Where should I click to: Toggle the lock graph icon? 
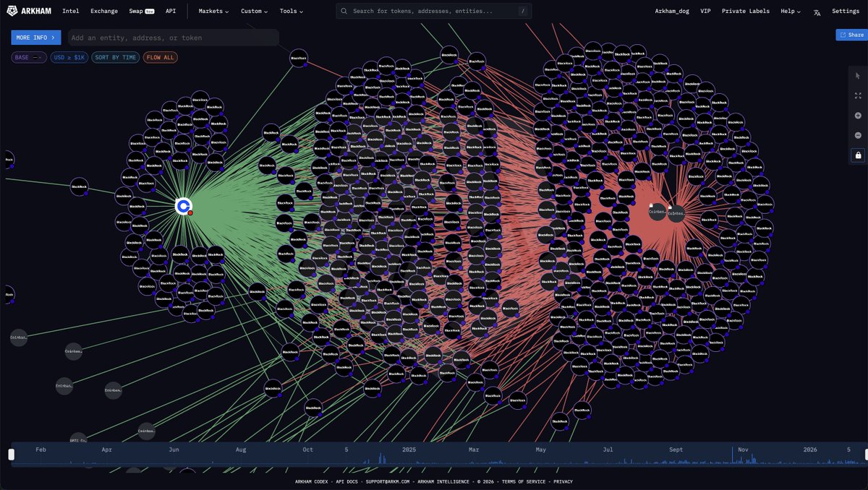point(858,155)
